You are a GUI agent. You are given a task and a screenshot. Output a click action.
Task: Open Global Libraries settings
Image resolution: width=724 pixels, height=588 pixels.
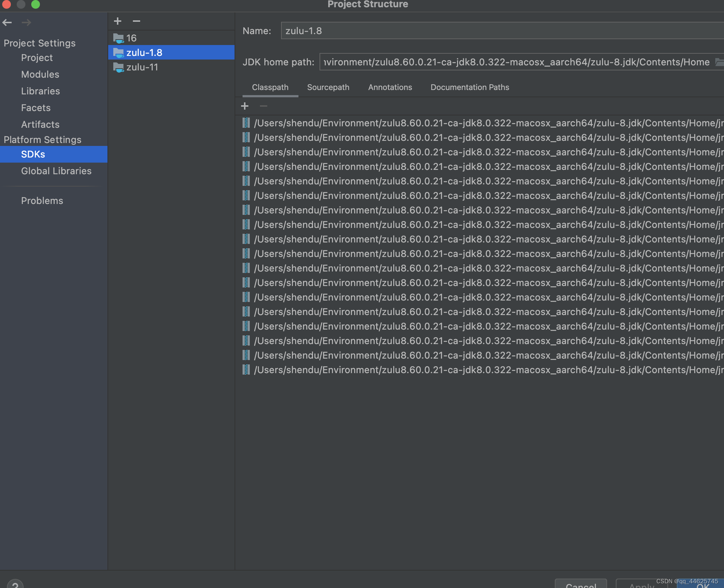point(56,171)
